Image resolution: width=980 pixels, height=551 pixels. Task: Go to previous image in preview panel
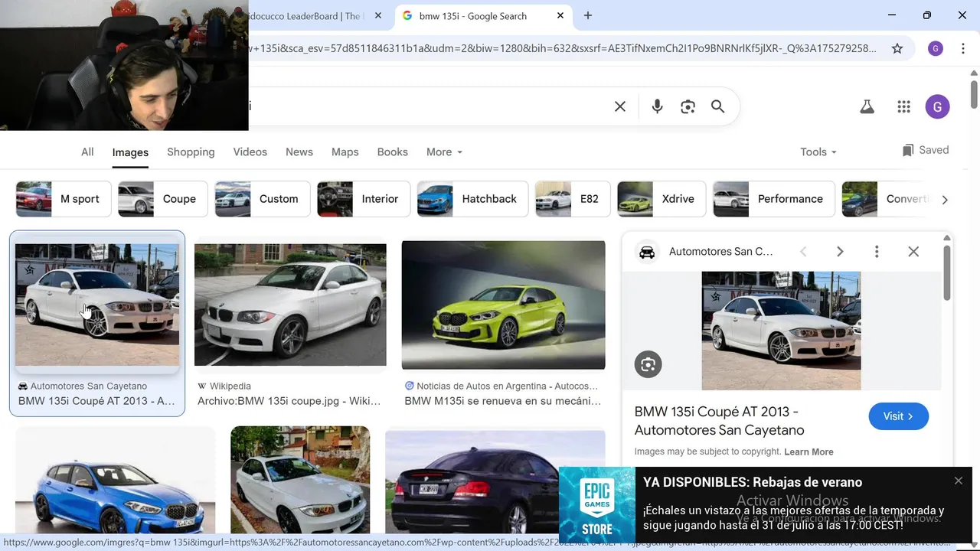(803, 251)
